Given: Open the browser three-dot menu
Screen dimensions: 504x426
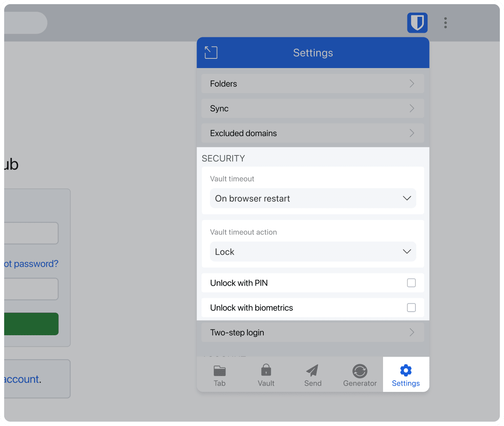Looking at the screenshot, I should [445, 23].
